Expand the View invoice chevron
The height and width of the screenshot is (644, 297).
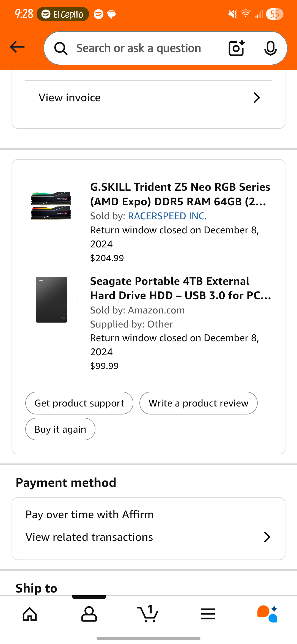257,98
